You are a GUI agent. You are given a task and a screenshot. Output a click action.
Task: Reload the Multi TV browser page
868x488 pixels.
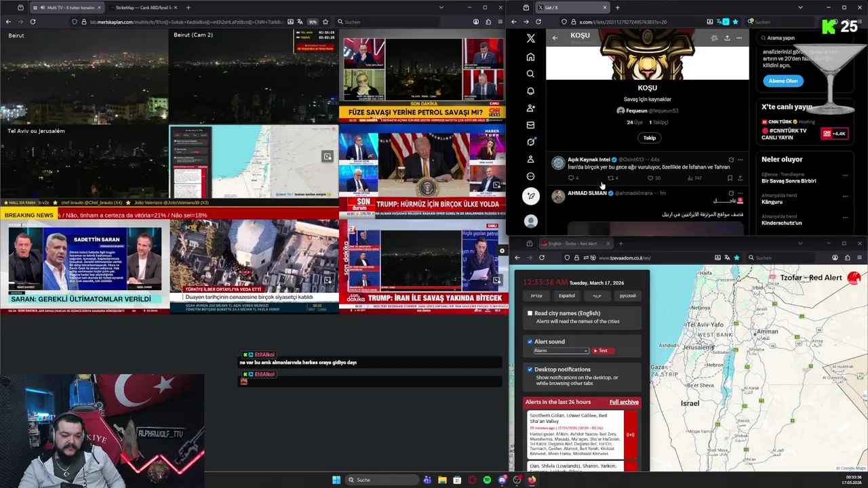33,22
